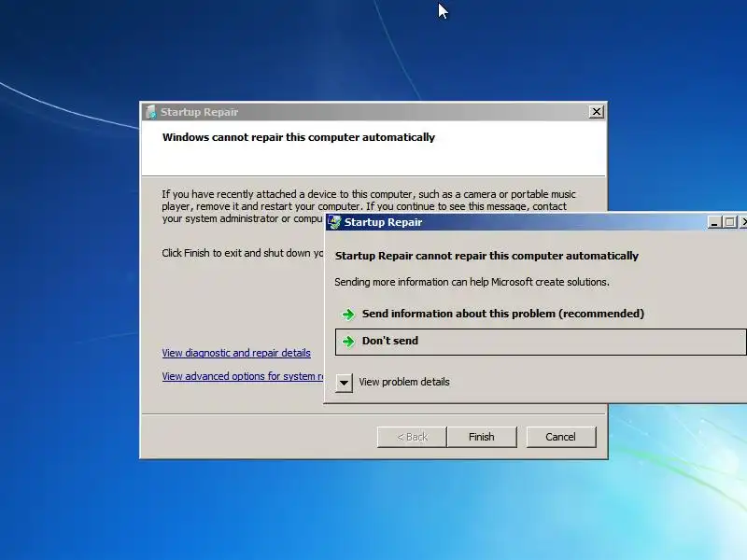747x560 pixels.
Task: Click the disabled Back button
Action: point(412,437)
